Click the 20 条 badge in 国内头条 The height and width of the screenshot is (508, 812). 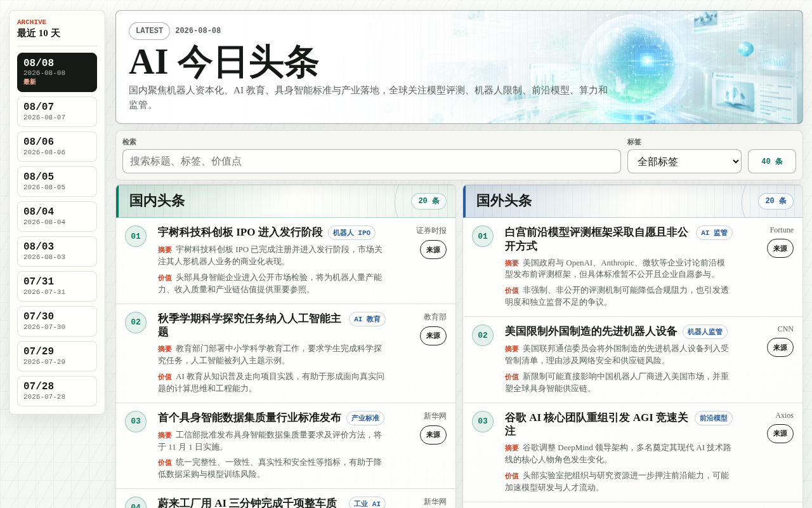pos(429,201)
